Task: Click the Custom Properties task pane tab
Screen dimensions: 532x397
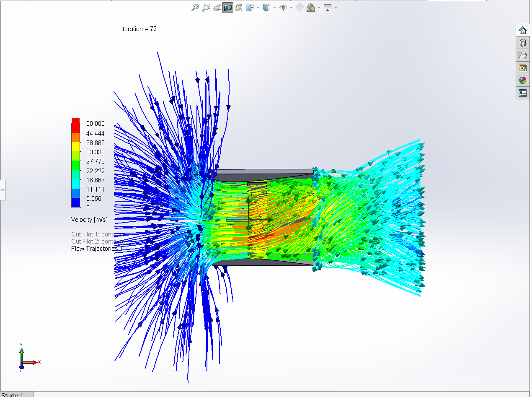Action: (x=522, y=93)
